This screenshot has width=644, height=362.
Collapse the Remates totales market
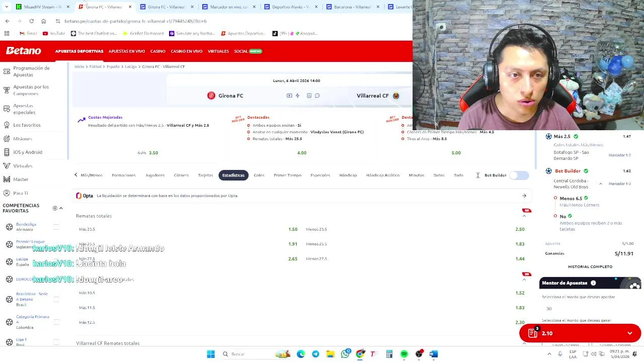pyautogui.click(x=524, y=216)
